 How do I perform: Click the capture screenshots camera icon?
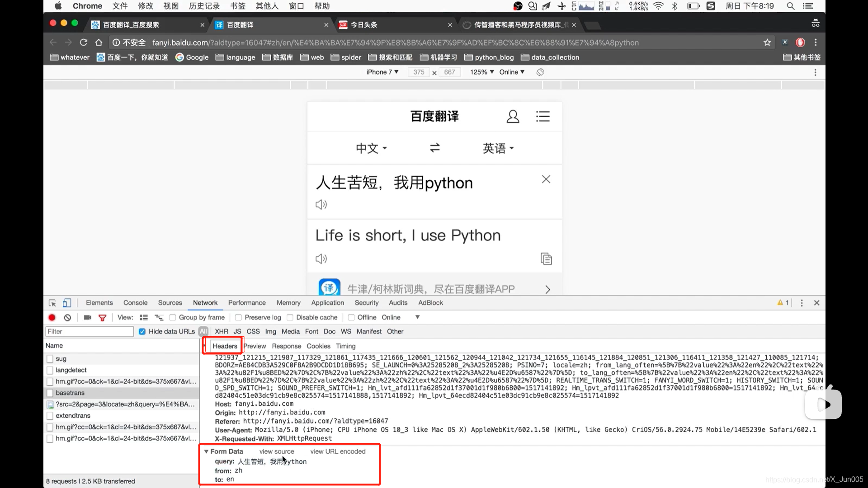tap(88, 318)
